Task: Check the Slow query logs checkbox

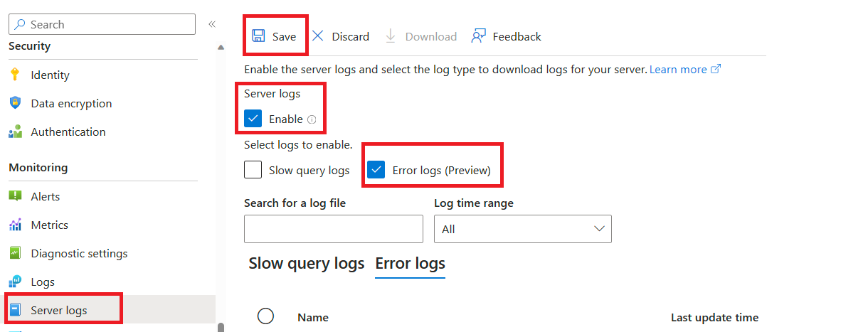Action: (253, 170)
